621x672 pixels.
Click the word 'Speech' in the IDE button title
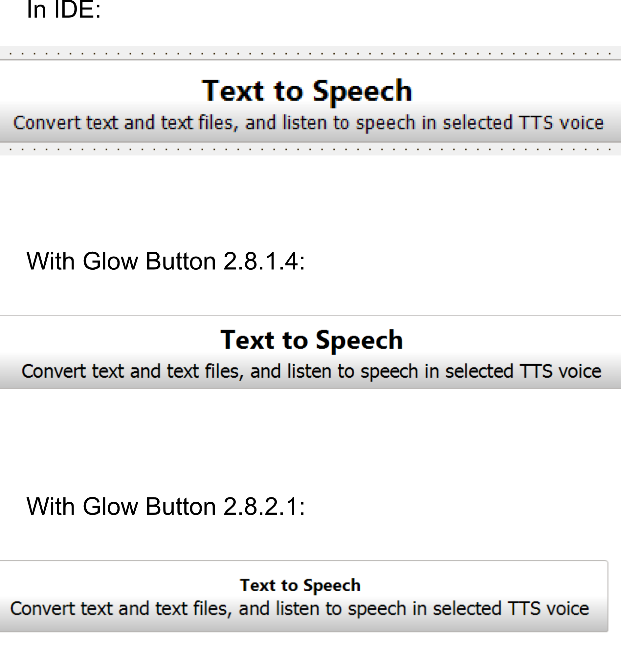pyautogui.click(x=362, y=91)
